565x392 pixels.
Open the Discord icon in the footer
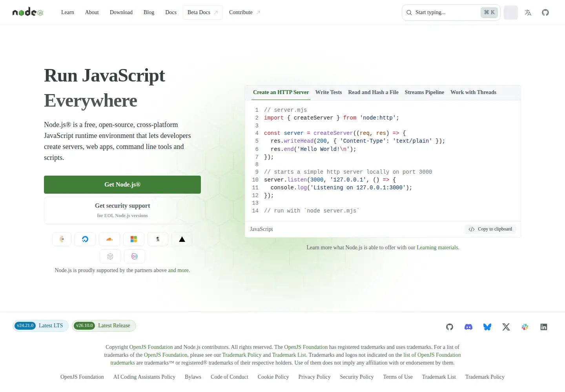coord(468,327)
